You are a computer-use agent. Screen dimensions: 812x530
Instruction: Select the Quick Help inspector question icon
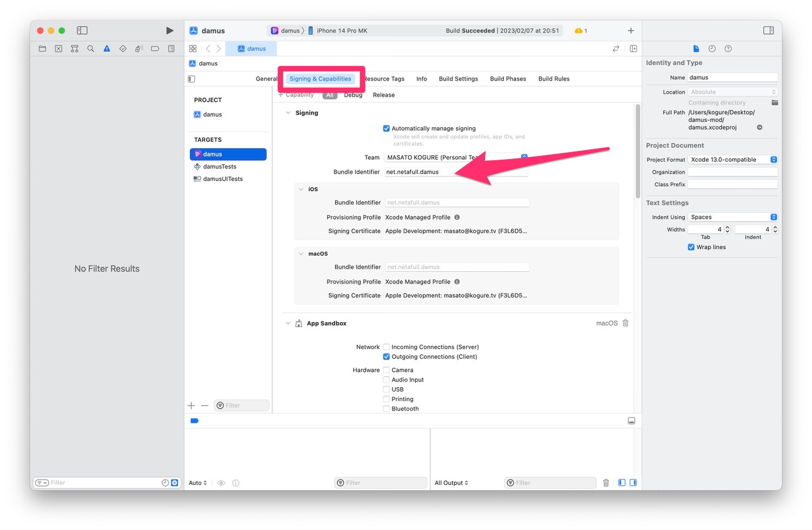click(x=728, y=49)
